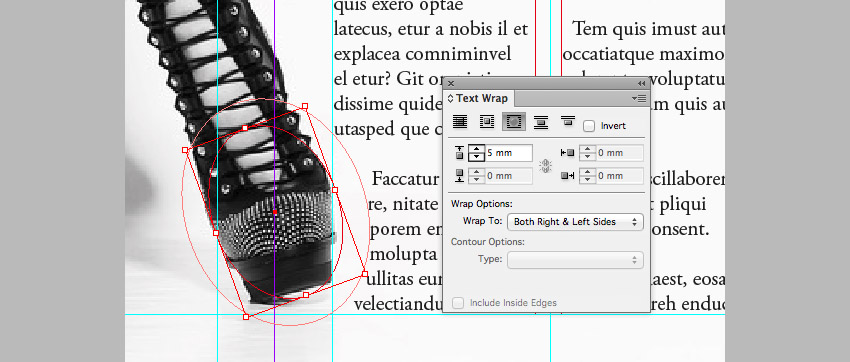Click the word 'Faccatur' in the text
The width and height of the screenshot is (850, 362).
coord(405,178)
